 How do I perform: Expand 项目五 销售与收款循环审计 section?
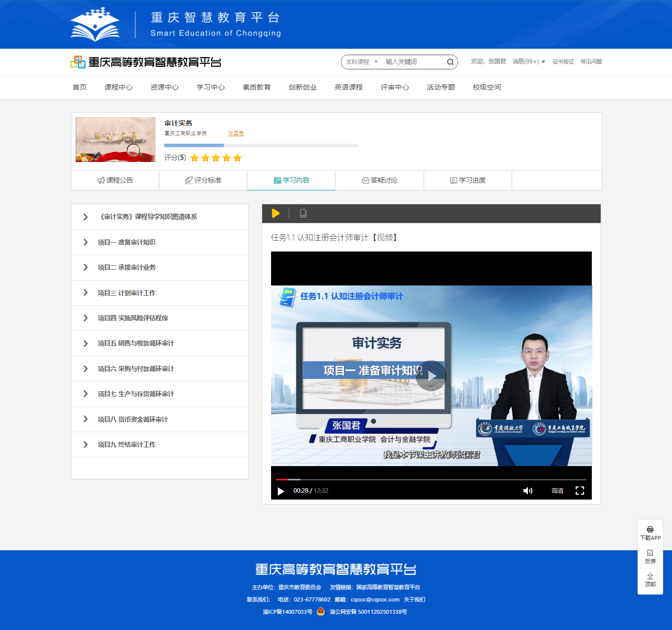pos(160,344)
